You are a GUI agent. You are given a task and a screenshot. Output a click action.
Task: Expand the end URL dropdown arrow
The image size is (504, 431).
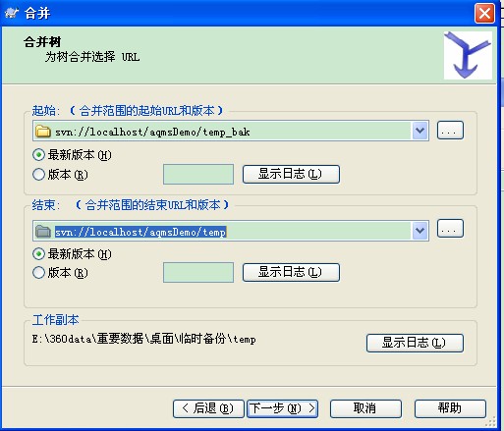pos(420,231)
